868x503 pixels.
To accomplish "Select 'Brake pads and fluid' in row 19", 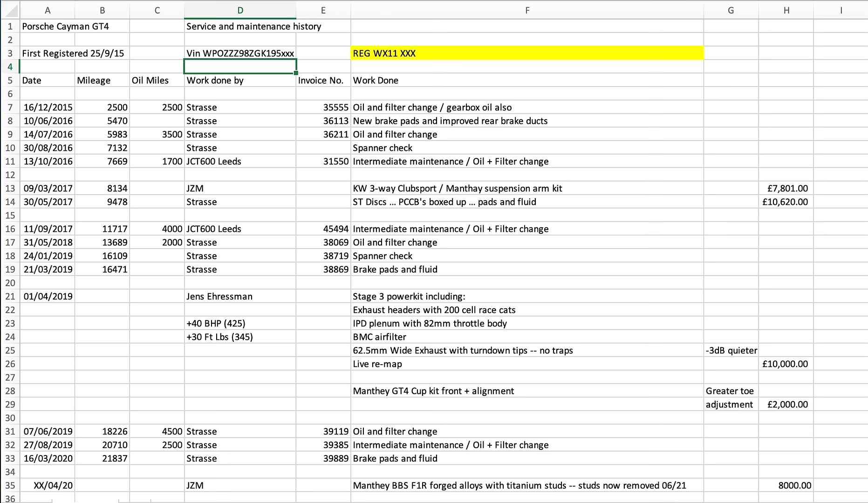I will tap(527, 269).
